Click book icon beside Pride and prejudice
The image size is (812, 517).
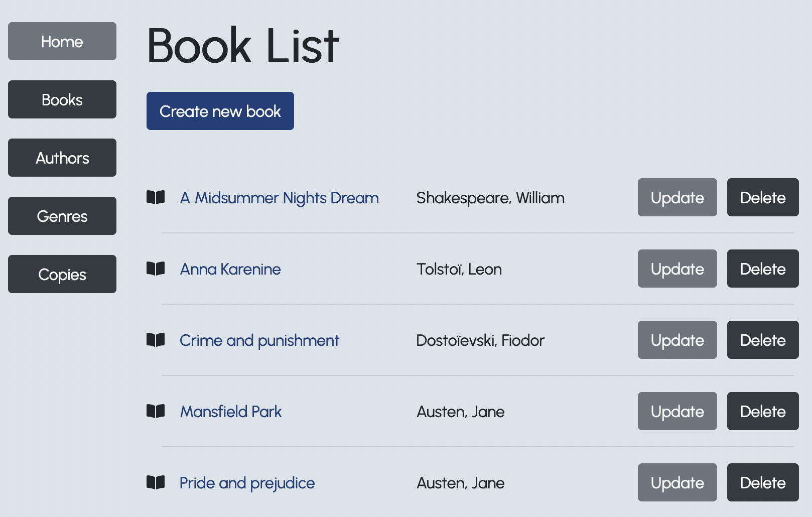coord(156,482)
